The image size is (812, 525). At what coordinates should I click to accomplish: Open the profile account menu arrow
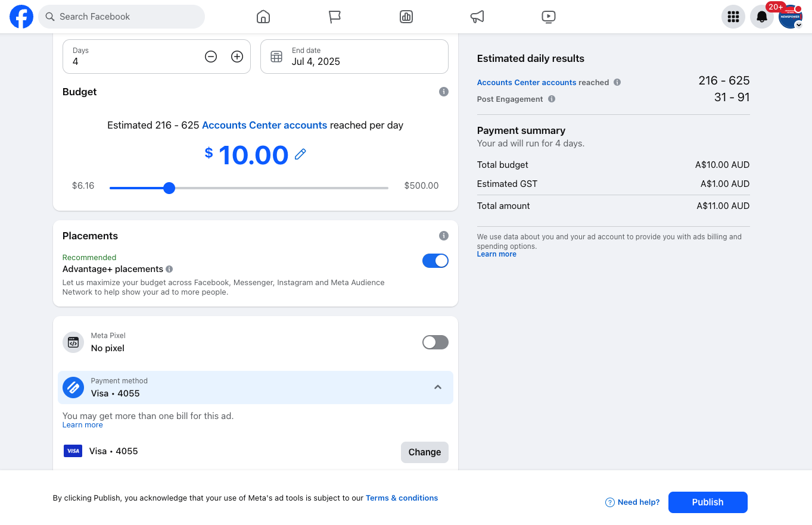coord(799,25)
